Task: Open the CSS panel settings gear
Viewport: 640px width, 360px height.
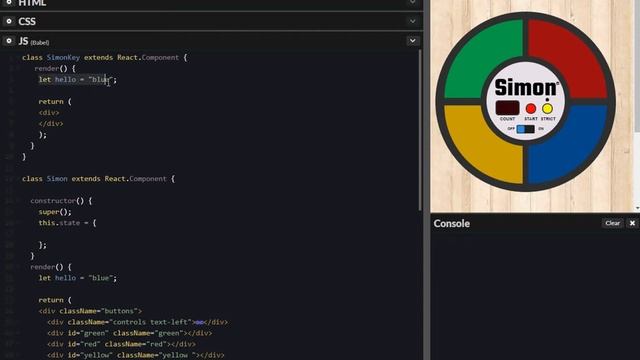Action: point(9,21)
